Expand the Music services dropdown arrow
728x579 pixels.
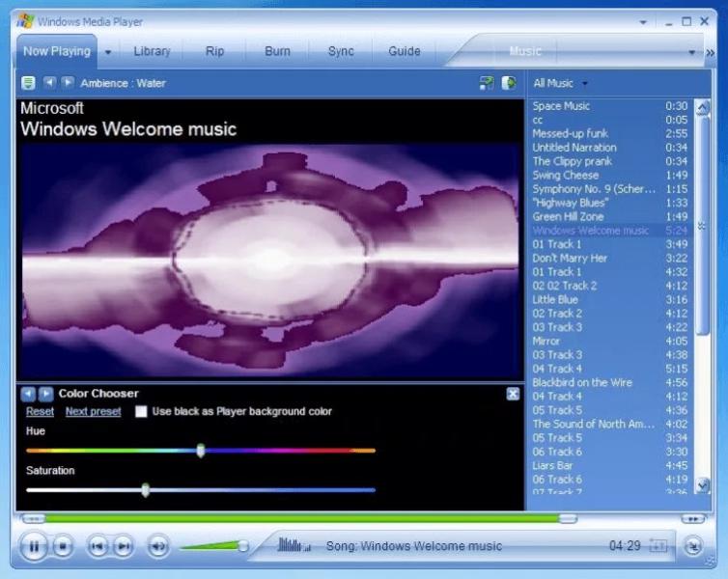tap(691, 52)
